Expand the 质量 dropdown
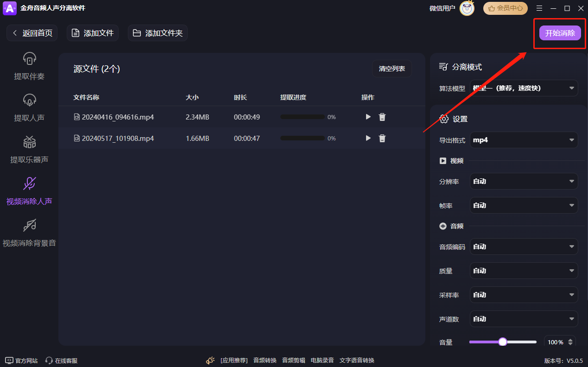The image size is (588, 367). (x=524, y=271)
